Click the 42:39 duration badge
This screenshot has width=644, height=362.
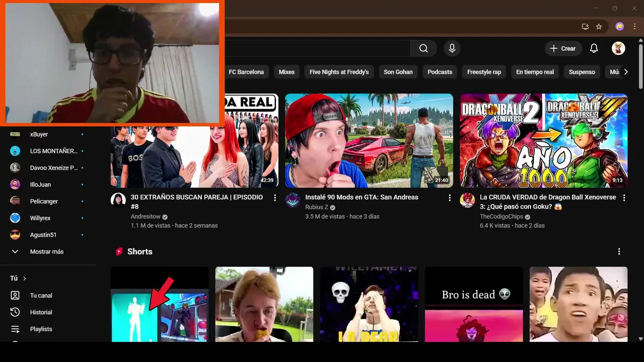click(x=267, y=180)
